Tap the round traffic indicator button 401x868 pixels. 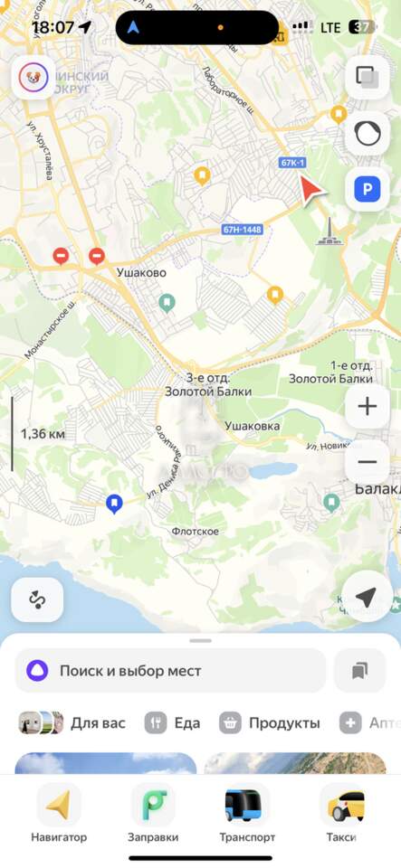367,134
